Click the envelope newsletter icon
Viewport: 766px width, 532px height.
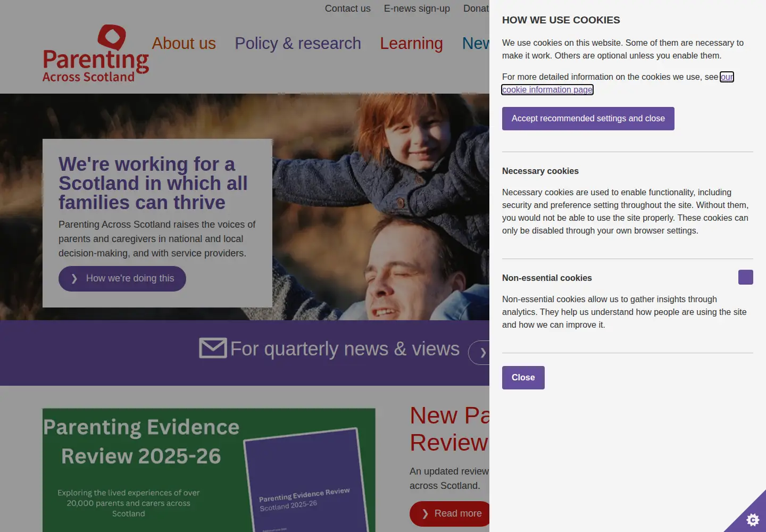point(213,348)
